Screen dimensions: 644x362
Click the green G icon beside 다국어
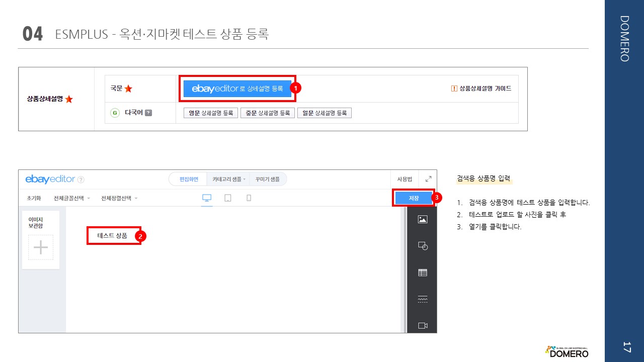(x=115, y=113)
